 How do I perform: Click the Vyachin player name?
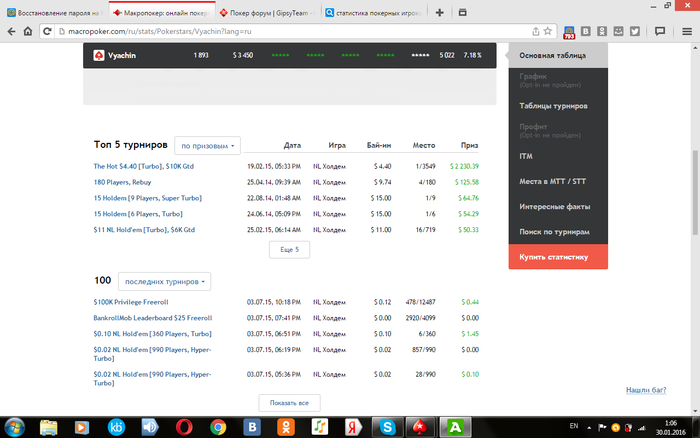tap(122, 55)
